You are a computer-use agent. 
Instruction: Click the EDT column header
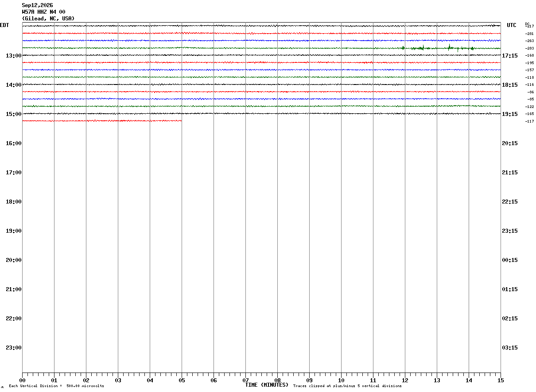click(x=4, y=25)
